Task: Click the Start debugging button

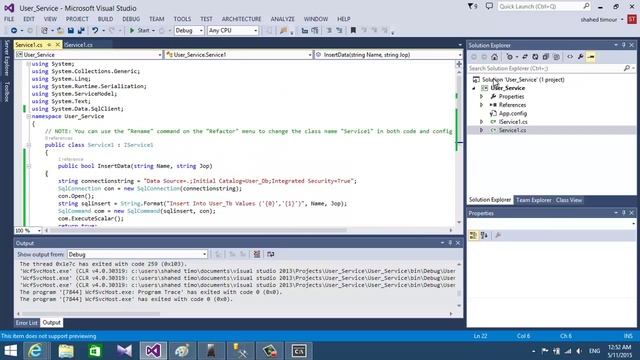Action: (x=140, y=31)
